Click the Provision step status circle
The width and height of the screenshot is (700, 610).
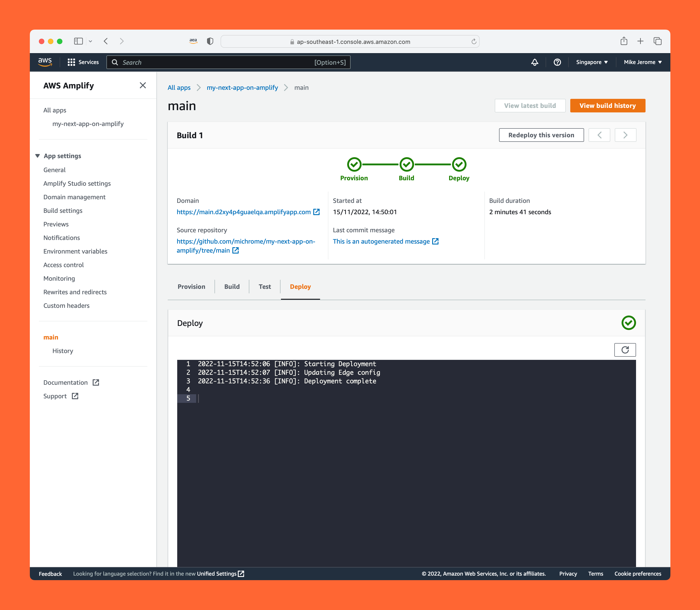coord(354,164)
